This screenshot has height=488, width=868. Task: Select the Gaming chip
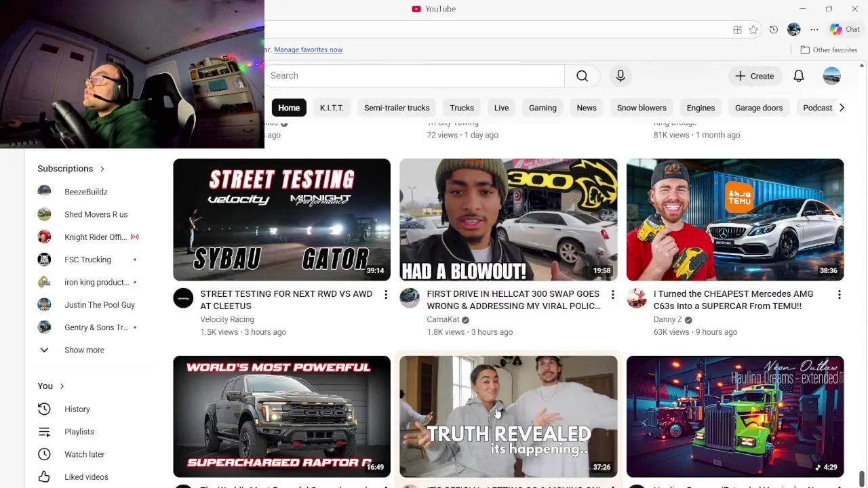point(542,108)
